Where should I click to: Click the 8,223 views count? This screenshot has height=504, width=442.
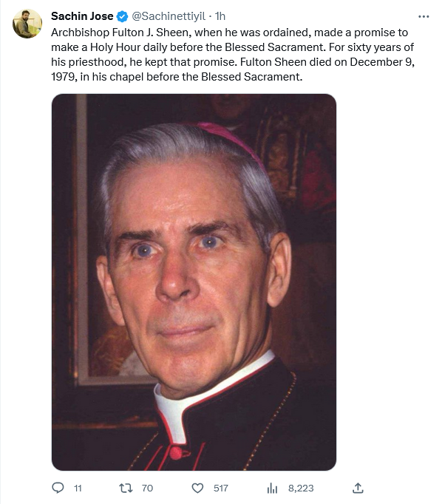click(x=301, y=488)
